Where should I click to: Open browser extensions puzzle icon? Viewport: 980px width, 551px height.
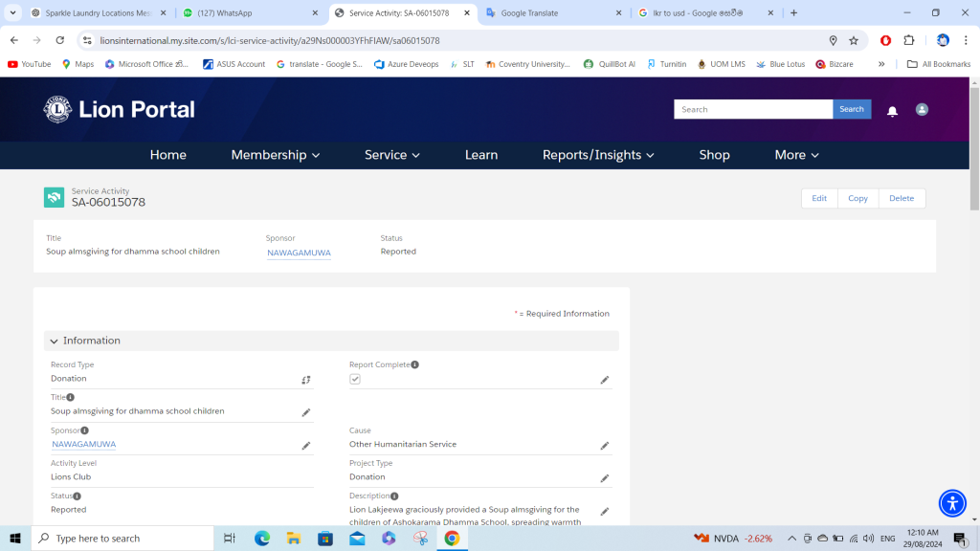909,40
